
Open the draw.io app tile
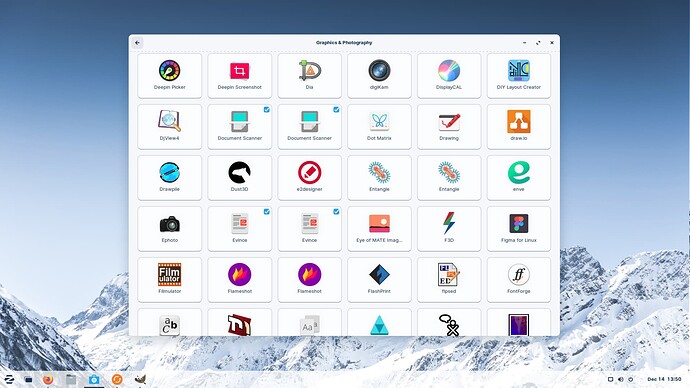[x=518, y=127]
